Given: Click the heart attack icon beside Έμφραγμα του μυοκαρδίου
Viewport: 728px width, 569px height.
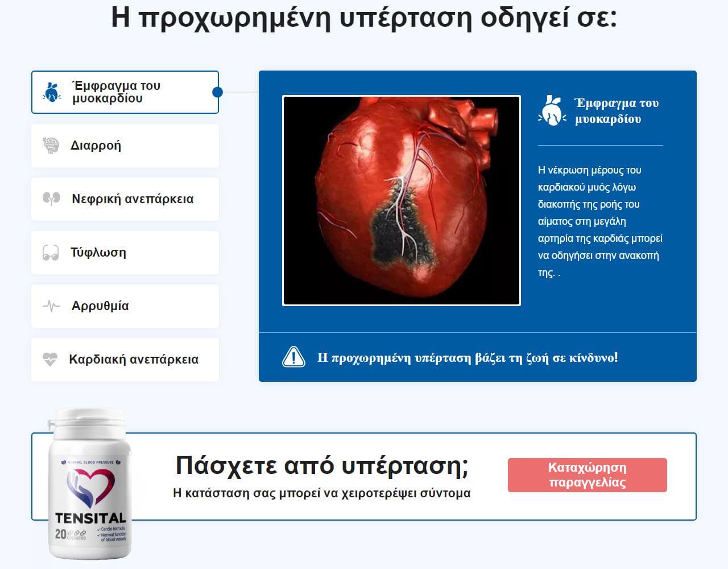Looking at the screenshot, I should [x=52, y=92].
